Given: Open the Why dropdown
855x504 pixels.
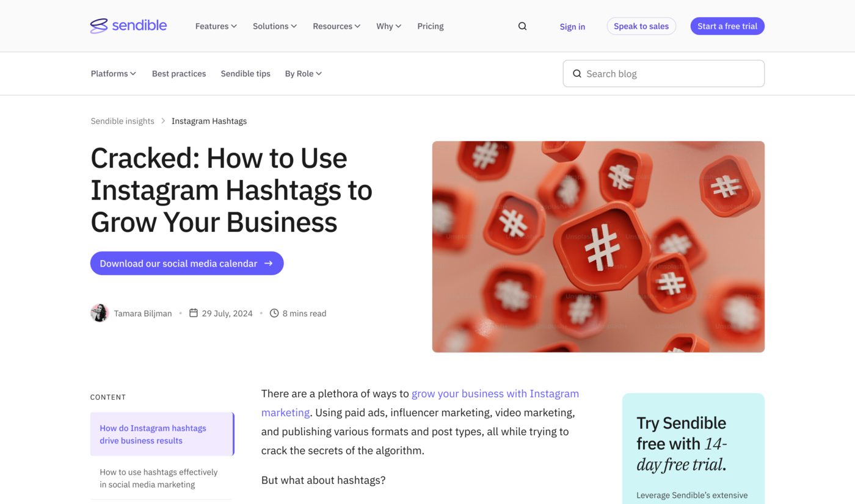Looking at the screenshot, I should click(388, 26).
